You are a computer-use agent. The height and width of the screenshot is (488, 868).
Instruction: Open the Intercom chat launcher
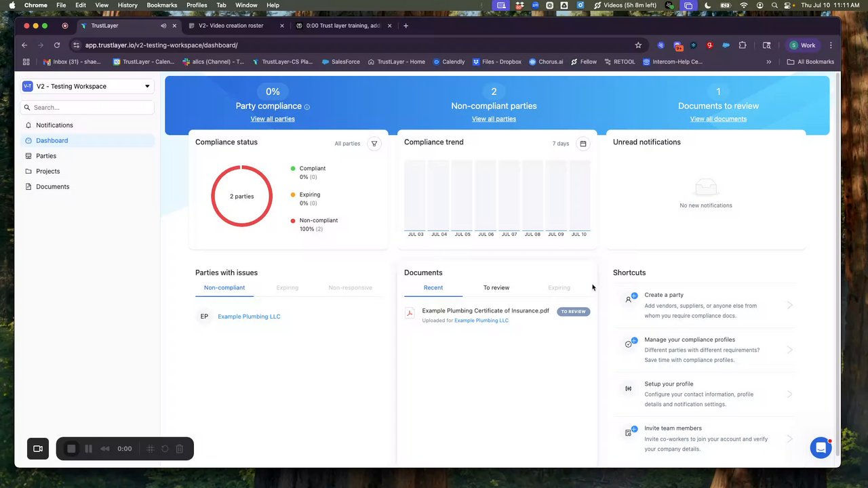click(x=821, y=448)
